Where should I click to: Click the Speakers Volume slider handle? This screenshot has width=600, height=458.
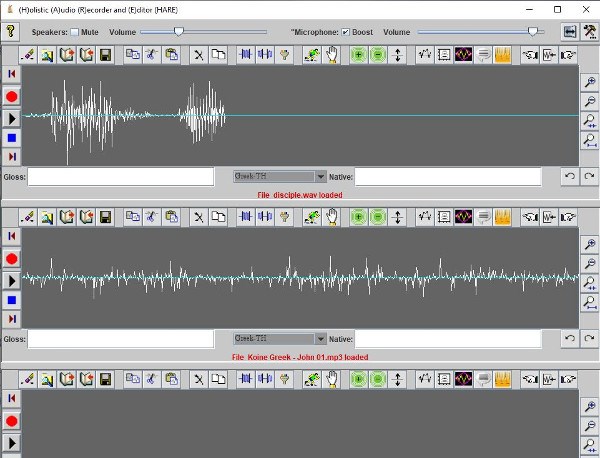coord(179,32)
